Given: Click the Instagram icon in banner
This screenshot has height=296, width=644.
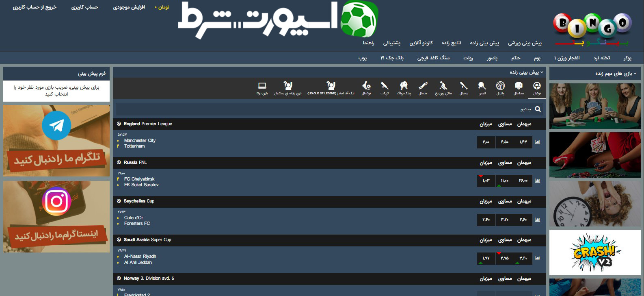Looking at the screenshot, I should point(56,201).
